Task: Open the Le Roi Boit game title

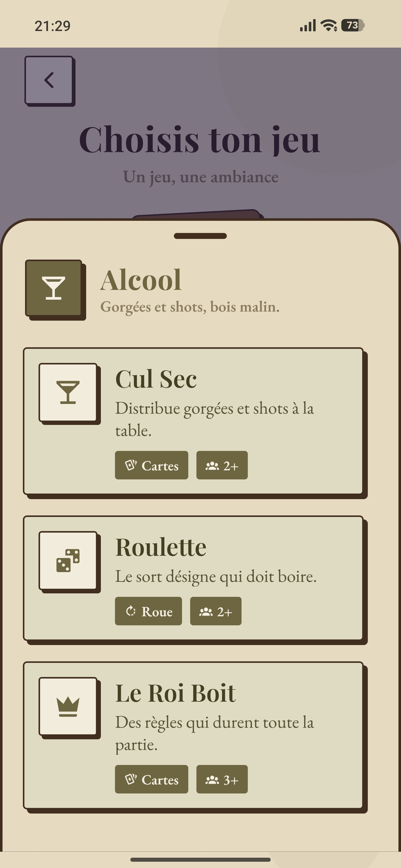Action: [x=176, y=693]
